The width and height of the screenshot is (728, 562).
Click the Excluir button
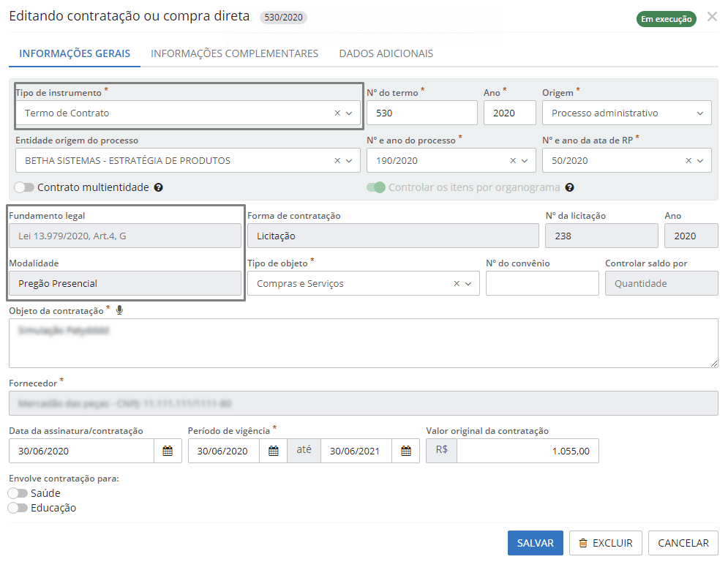point(605,543)
